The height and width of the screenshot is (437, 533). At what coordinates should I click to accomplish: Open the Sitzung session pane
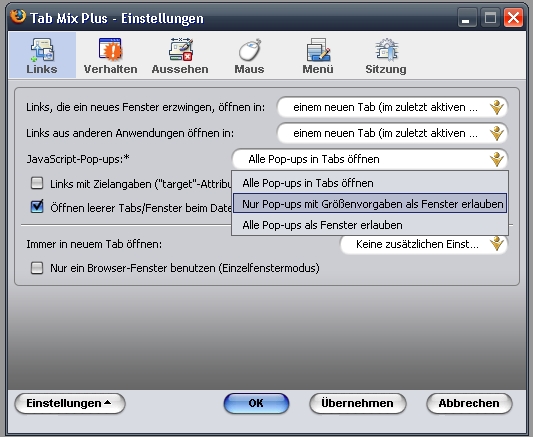pos(386,55)
